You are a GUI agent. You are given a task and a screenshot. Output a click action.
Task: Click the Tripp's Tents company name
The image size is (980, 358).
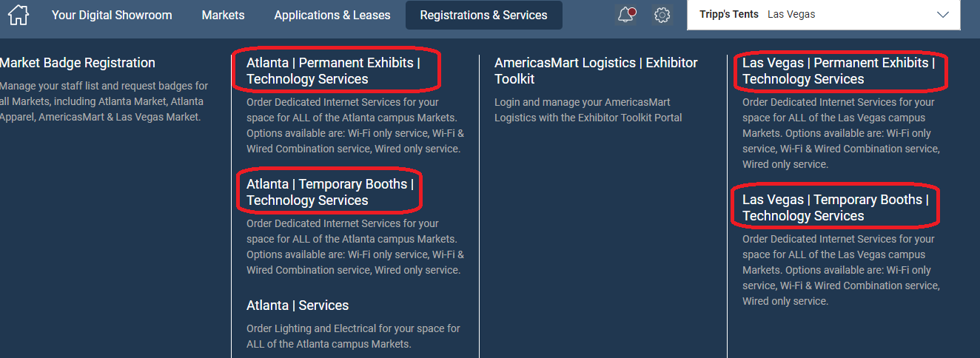tap(730, 15)
